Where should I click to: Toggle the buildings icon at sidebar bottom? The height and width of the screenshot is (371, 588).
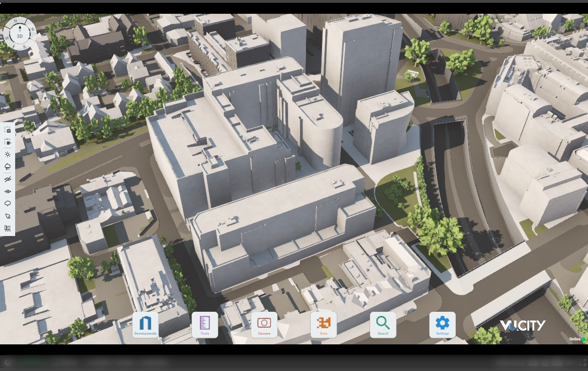pyautogui.click(x=7, y=228)
